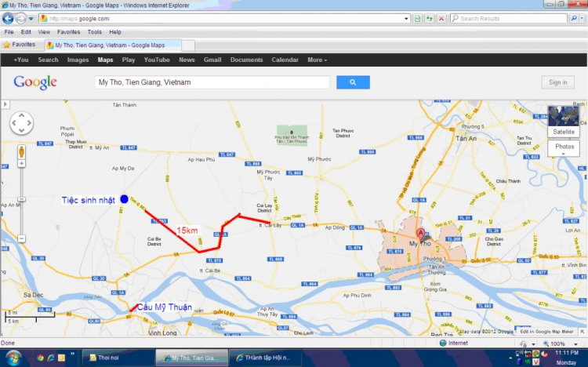Screen dimensions: 588x367
Task: Click the map pan control compass
Action: (21, 122)
